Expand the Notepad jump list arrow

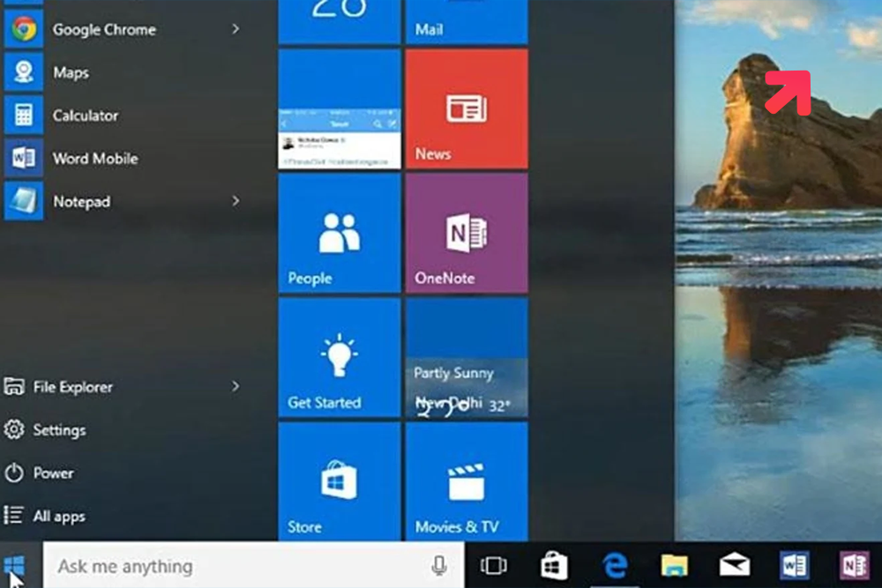point(235,201)
